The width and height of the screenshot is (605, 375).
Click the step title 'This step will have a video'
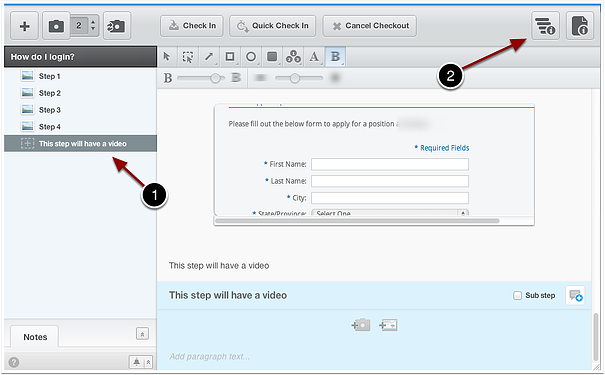click(228, 295)
